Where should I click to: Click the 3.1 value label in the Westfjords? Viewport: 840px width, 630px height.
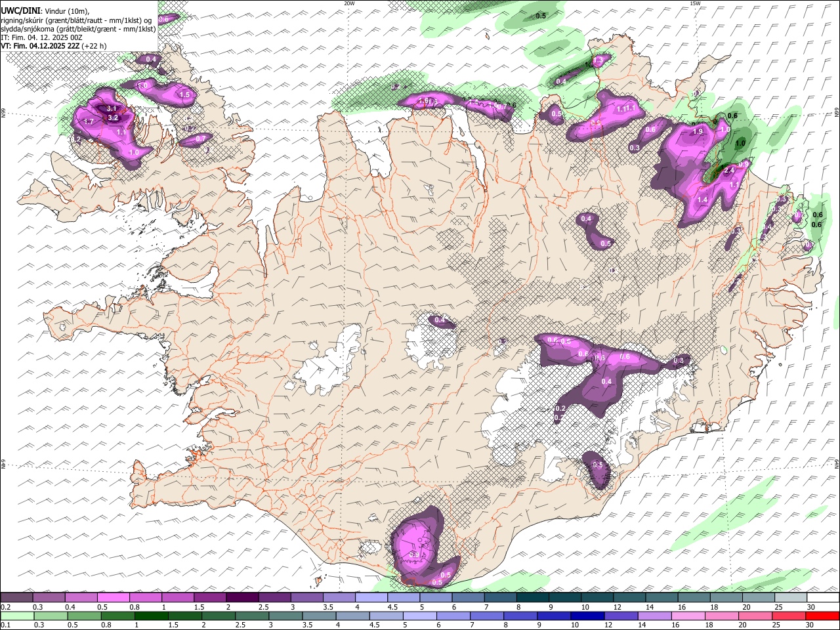tap(111, 109)
